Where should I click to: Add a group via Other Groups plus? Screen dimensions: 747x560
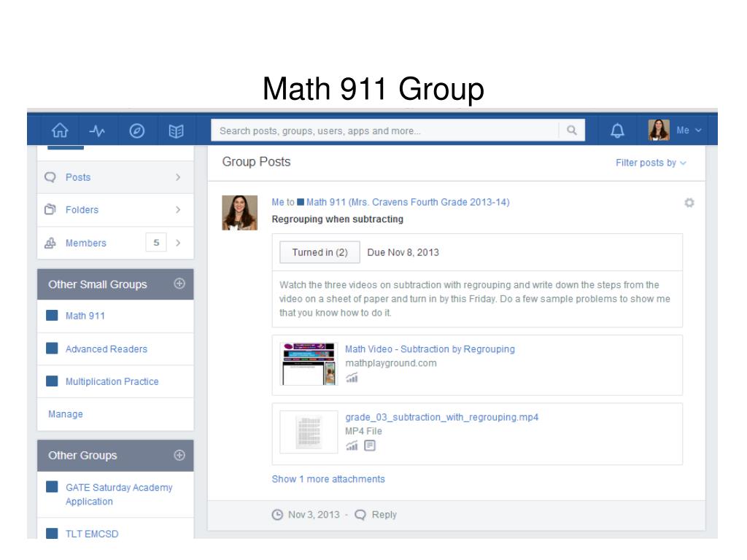(x=179, y=455)
